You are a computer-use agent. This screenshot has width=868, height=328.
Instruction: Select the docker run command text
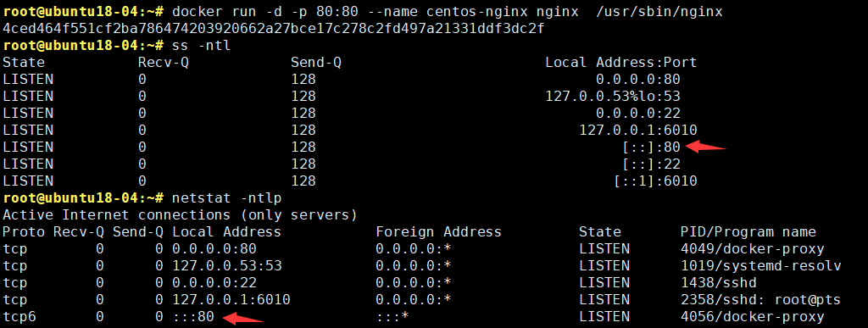click(x=448, y=11)
